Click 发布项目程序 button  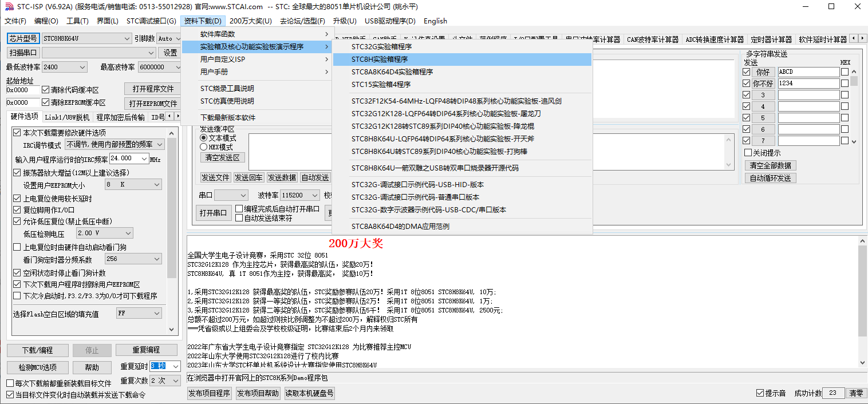coord(210,393)
